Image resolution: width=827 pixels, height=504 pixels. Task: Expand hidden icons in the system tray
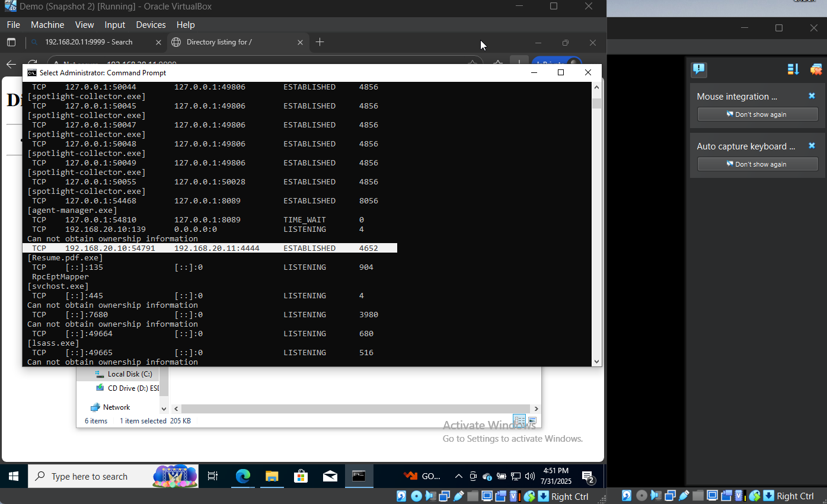pos(458,476)
